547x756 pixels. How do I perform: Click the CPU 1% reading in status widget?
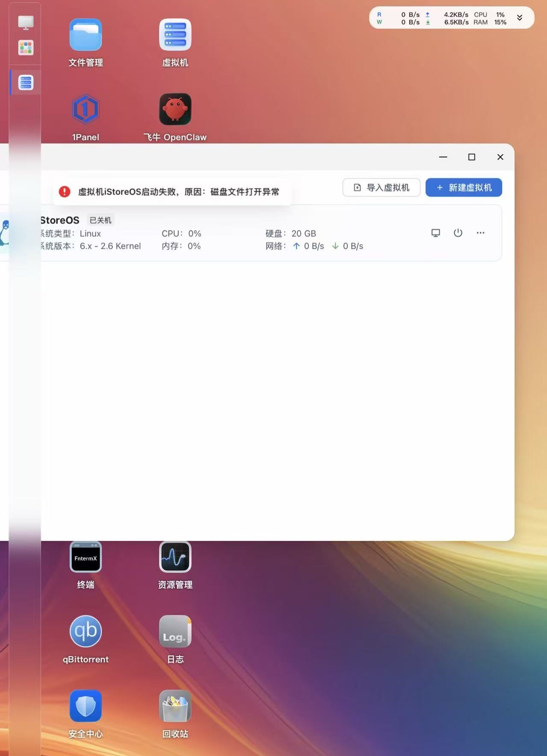(490, 15)
